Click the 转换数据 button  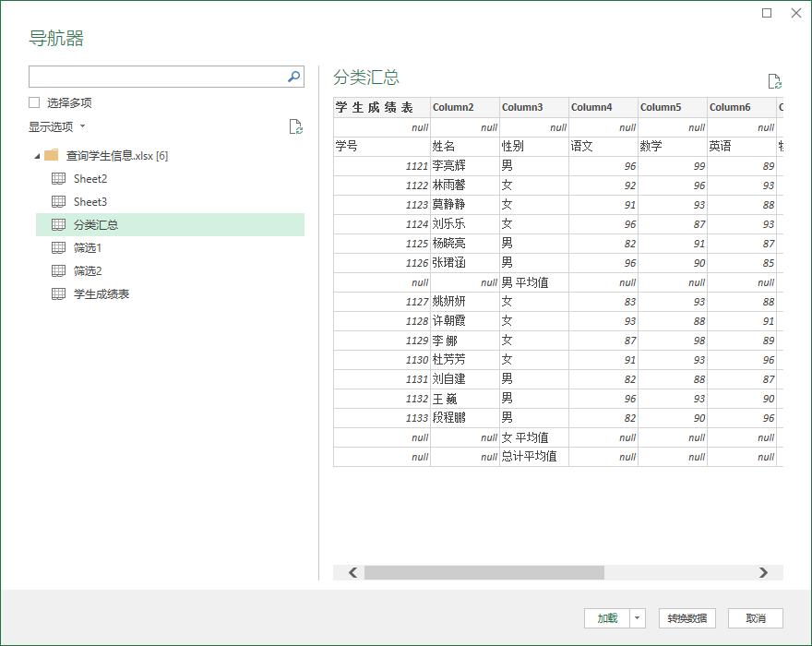pyautogui.click(x=691, y=618)
